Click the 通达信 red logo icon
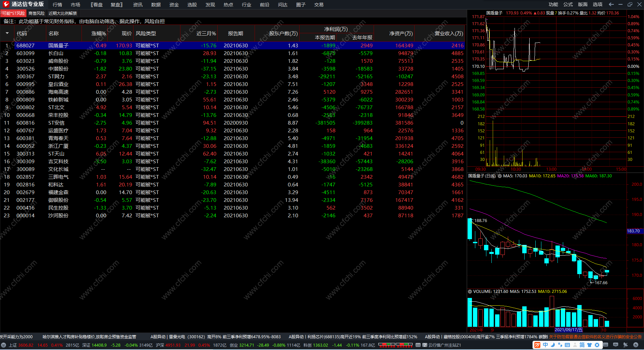Viewport: 644px width, 350px height. click(6, 4)
